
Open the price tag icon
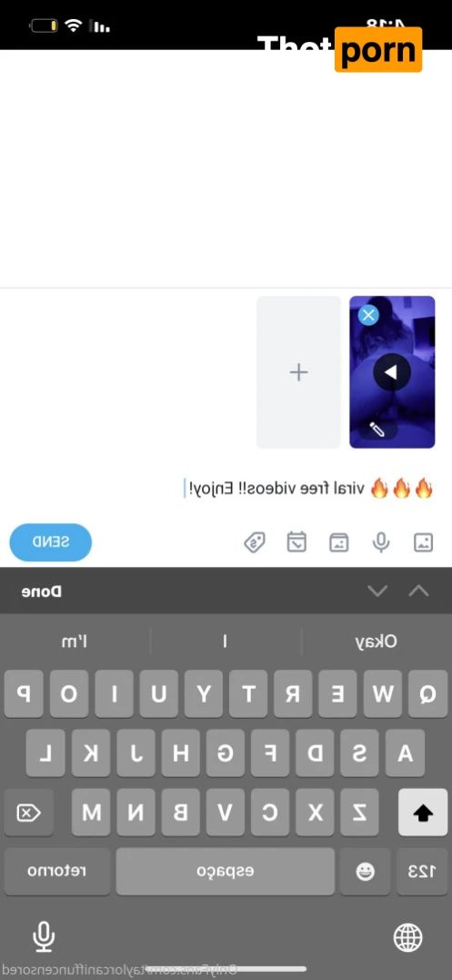[255, 542]
